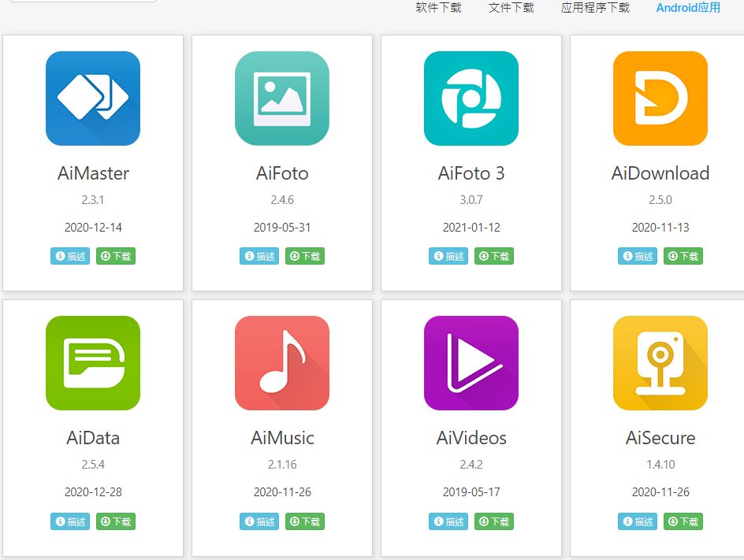
Task: Click the date 2021-01-12
Action: click(471, 228)
